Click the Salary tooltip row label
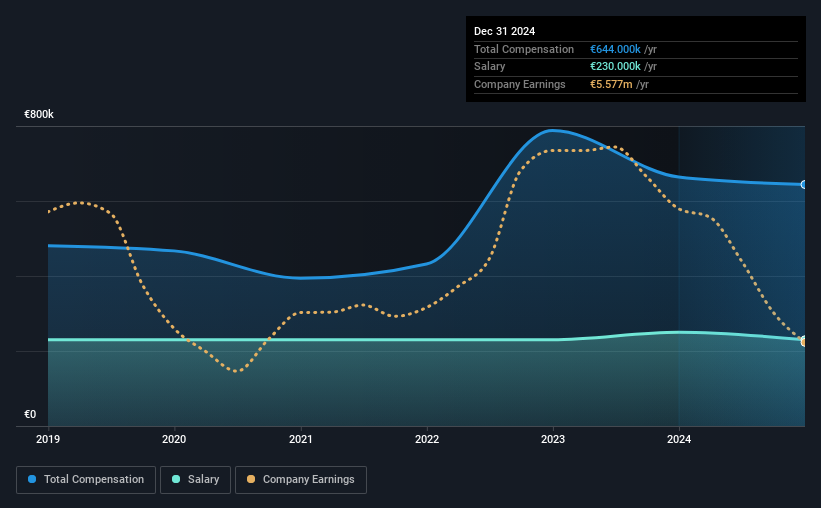 (490, 67)
